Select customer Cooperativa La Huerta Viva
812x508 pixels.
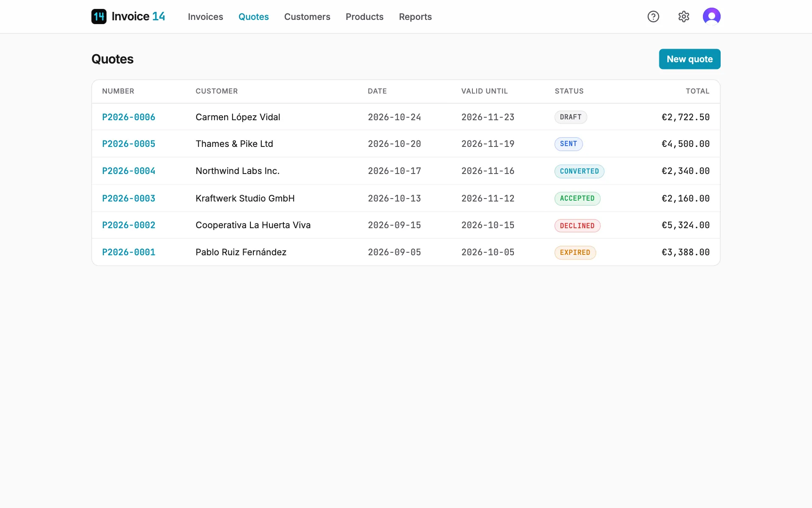coord(253,225)
